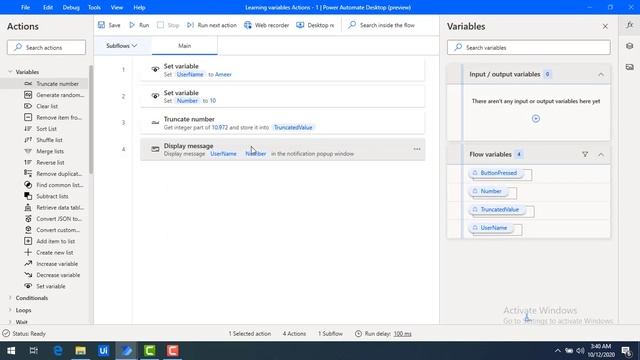
Task: Run the flow with Run button
Action: click(x=139, y=25)
